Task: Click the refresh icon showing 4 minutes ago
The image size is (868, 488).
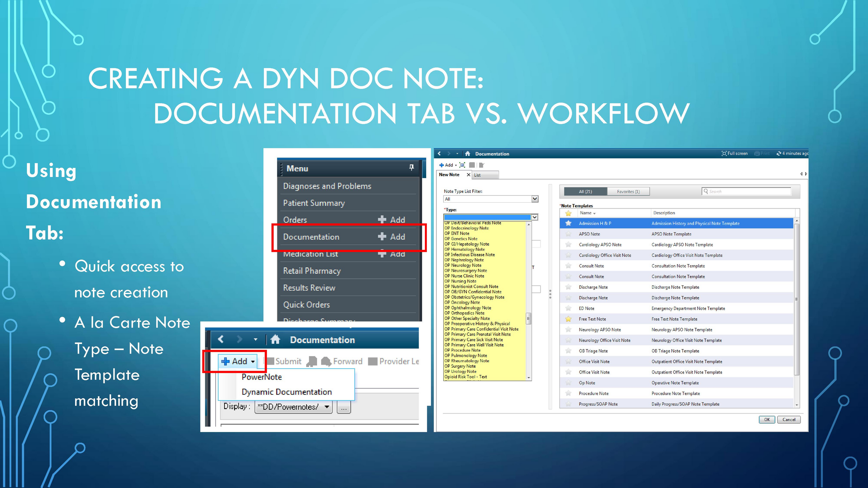Action: [779, 154]
